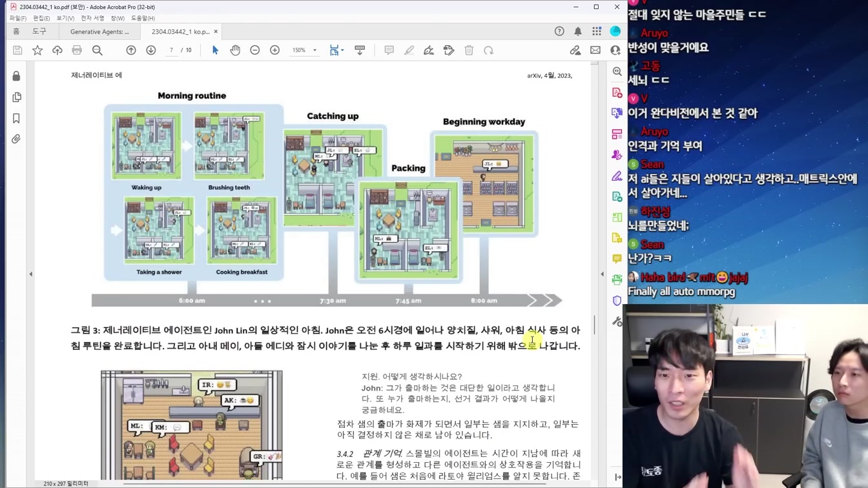Open the Find text magnifier tool

[98, 50]
